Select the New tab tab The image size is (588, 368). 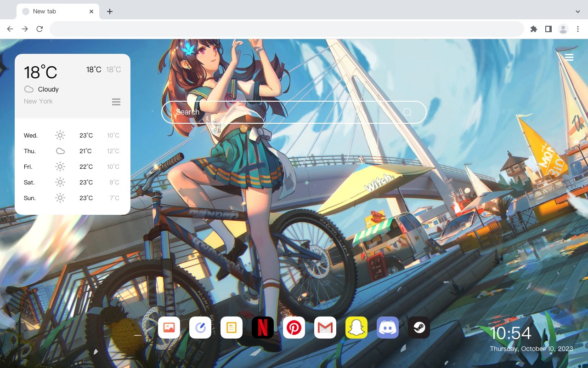click(58, 11)
